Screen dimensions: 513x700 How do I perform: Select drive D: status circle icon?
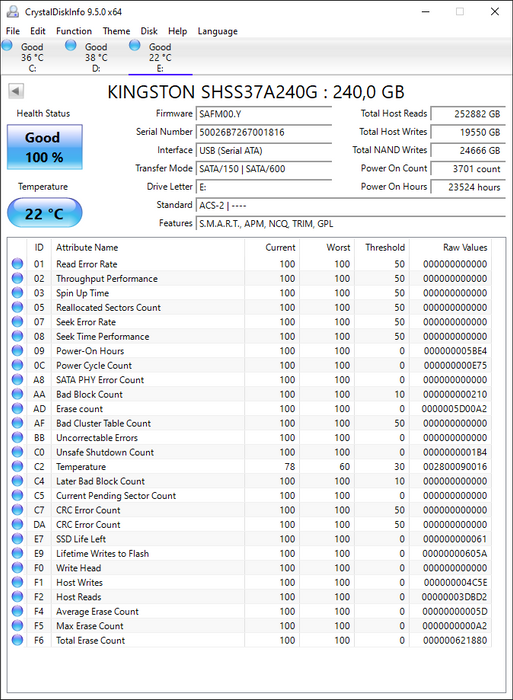pyautogui.click(x=71, y=45)
